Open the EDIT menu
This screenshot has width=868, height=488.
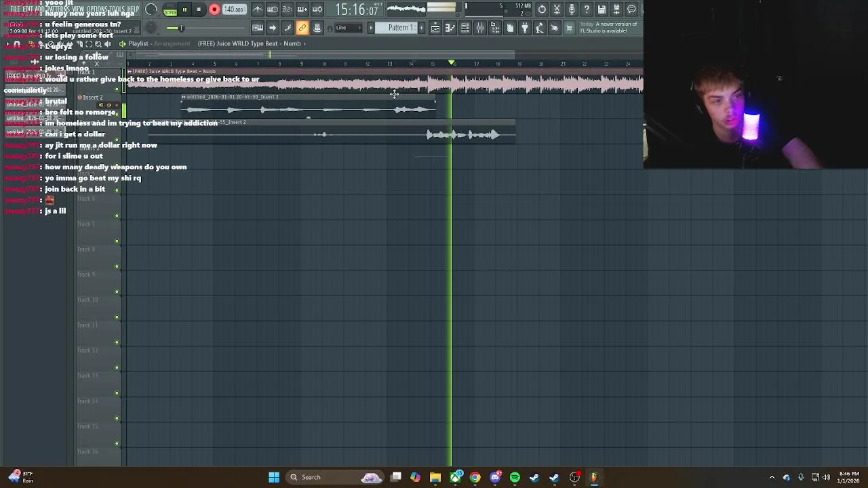point(28,9)
